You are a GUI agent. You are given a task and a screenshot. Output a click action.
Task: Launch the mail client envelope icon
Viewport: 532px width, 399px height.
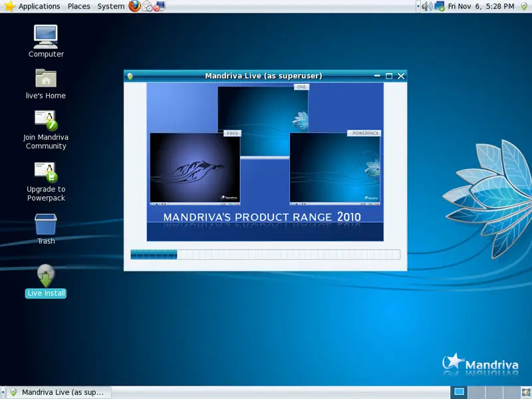(146, 6)
